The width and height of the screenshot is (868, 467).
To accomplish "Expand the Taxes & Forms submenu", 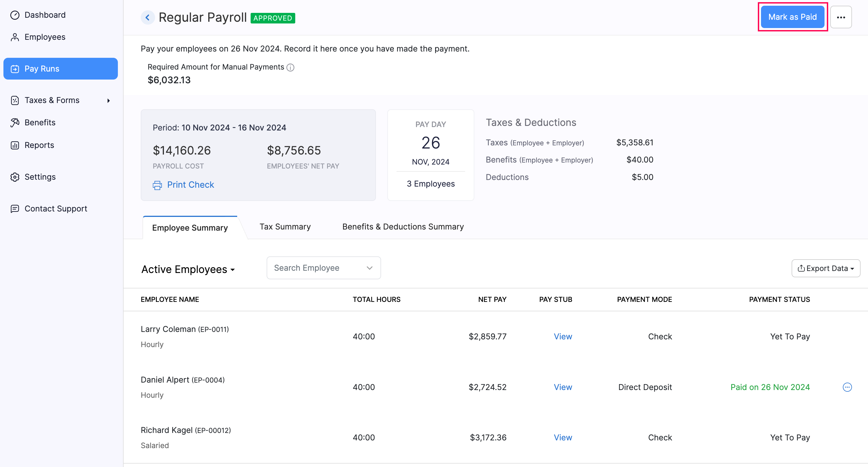I will pyautogui.click(x=108, y=100).
